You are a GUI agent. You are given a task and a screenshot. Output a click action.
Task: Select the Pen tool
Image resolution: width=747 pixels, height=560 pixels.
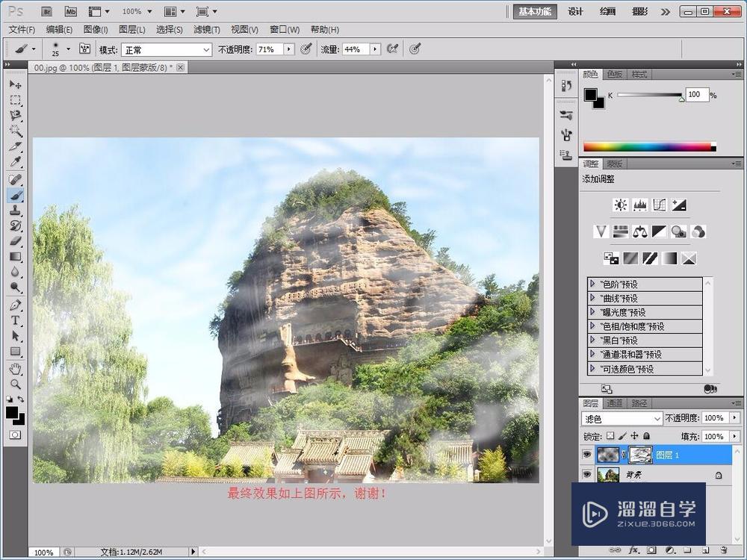pyautogui.click(x=15, y=305)
